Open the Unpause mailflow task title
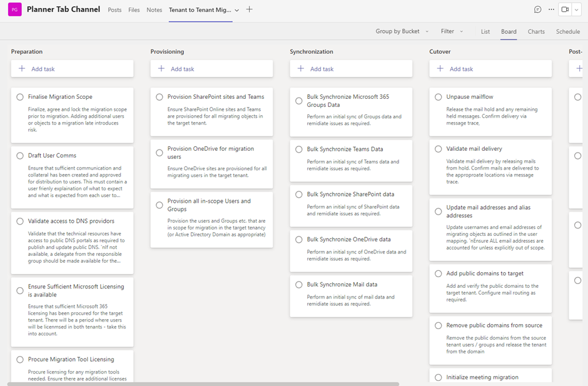The height and width of the screenshot is (386, 588). click(x=470, y=97)
